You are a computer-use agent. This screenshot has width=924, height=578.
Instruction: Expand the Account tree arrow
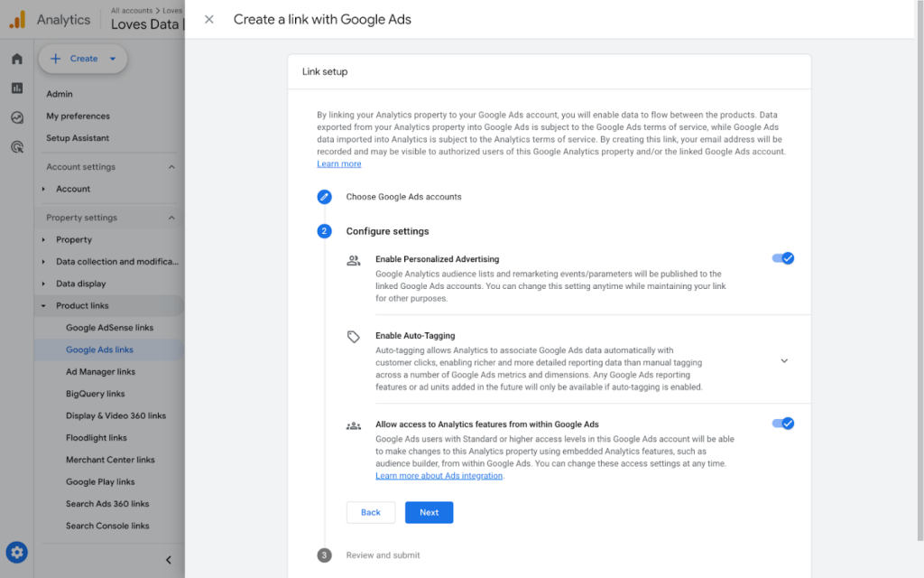43,190
